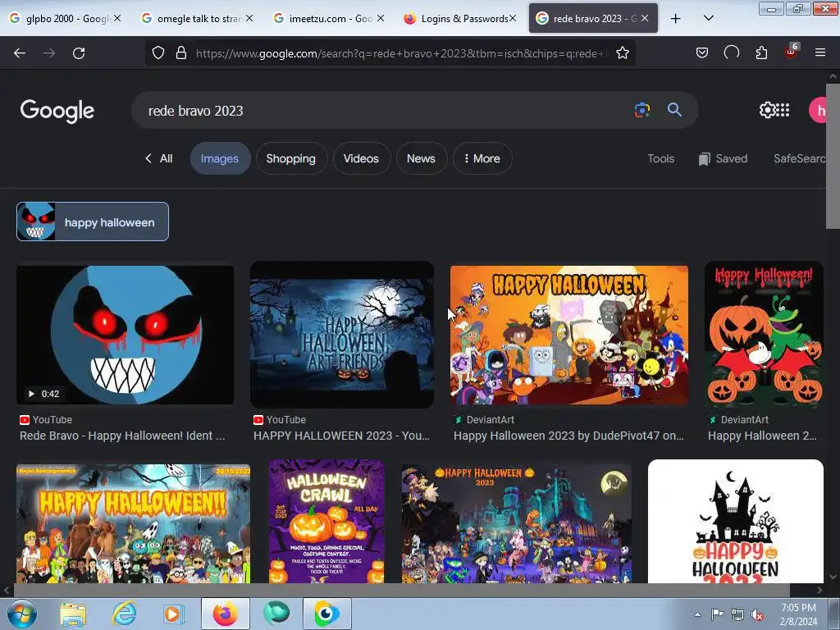The width and height of the screenshot is (840, 630).
Task: Close the glpbo 2000 tab
Action: click(117, 18)
